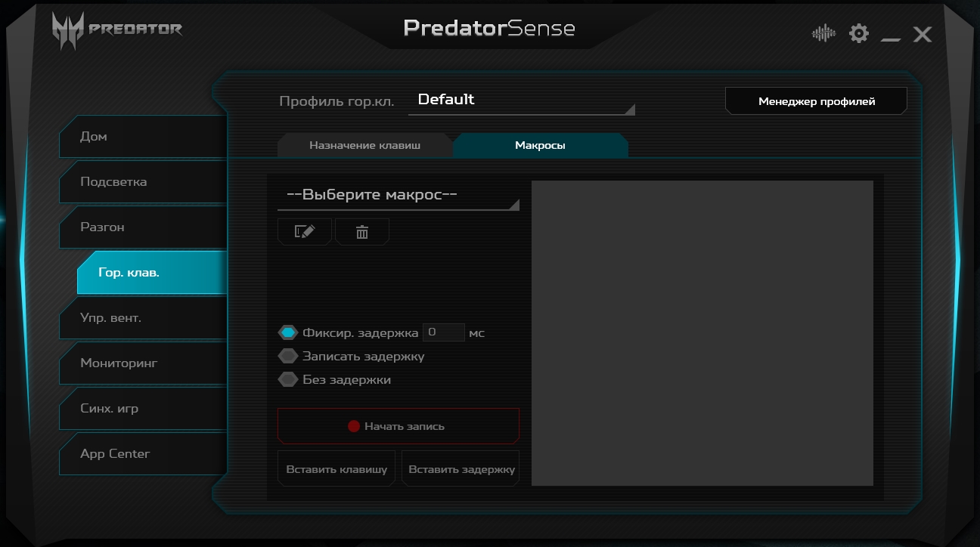980x547 pixels.
Task: Select the record delay radio option
Action: click(288, 356)
